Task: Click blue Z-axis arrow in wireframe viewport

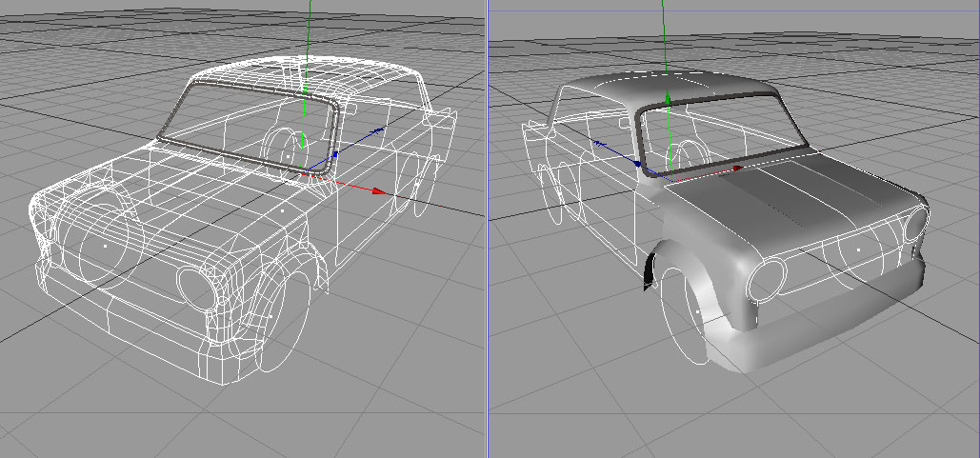Action: 380,129
